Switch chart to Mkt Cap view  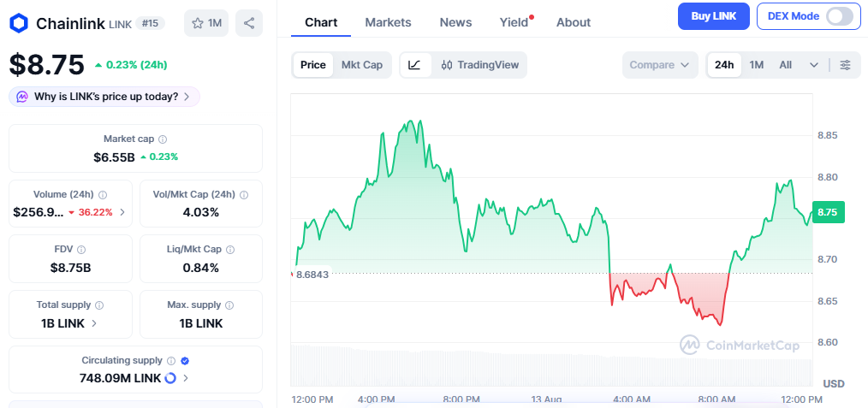point(362,65)
